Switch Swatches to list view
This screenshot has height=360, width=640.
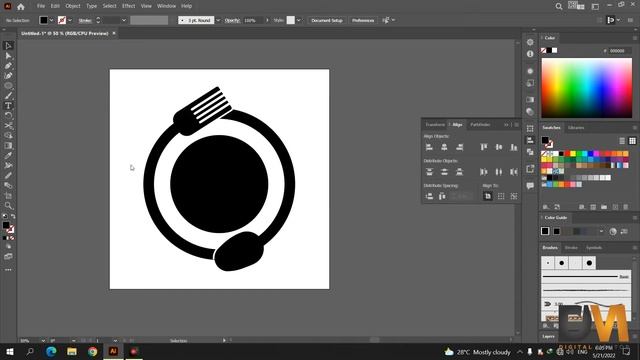(622, 141)
